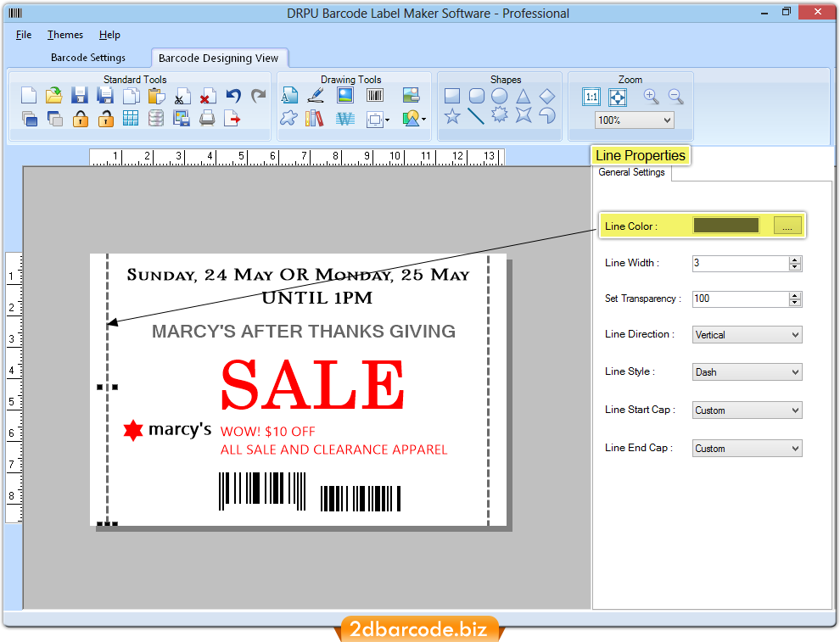Switch to the Barcode Settings tab

click(x=88, y=58)
